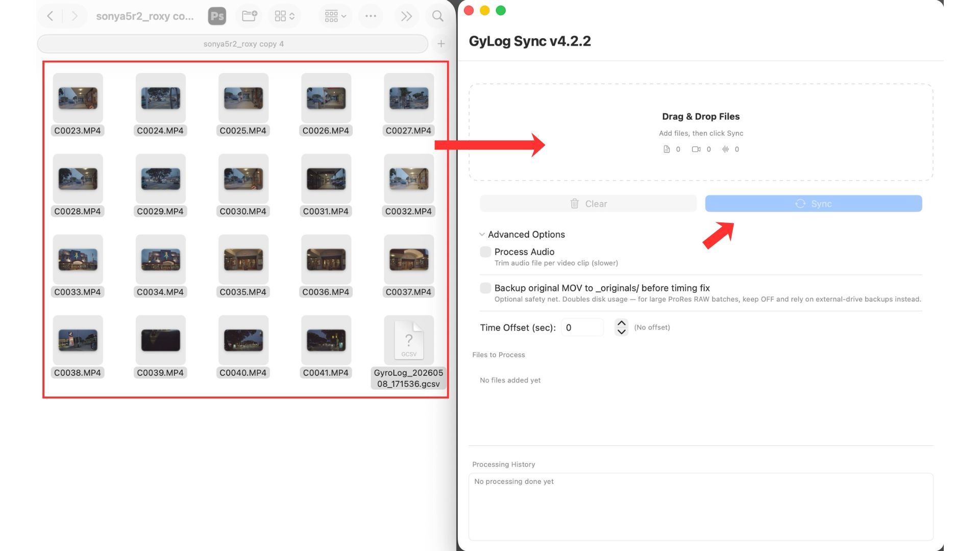Open folder in Photoshop via Ps icon

pyautogui.click(x=217, y=16)
